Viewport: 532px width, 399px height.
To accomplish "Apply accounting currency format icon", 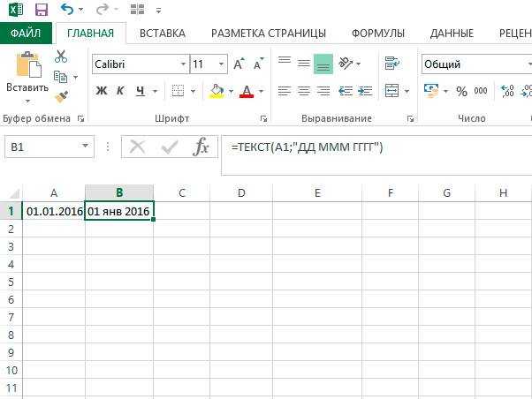I will click(x=431, y=91).
